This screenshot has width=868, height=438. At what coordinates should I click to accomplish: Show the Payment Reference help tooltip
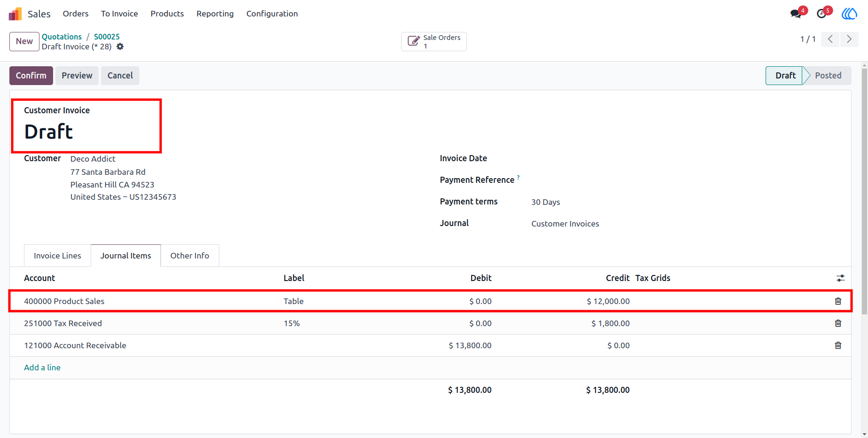pos(518,178)
